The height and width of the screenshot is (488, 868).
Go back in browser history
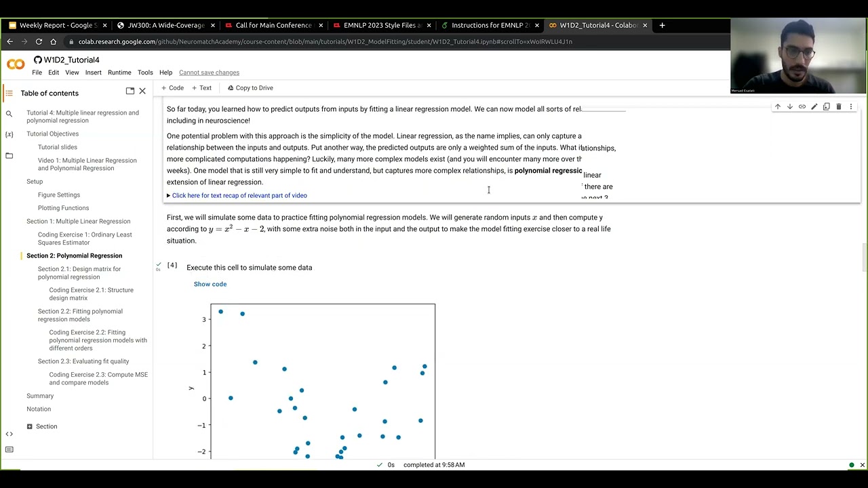[x=9, y=41]
